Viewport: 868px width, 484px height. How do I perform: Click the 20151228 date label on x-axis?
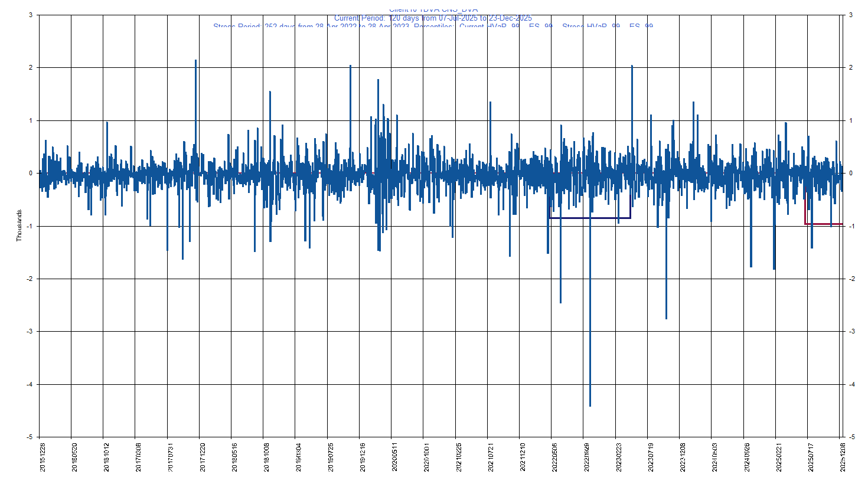coord(43,456)
